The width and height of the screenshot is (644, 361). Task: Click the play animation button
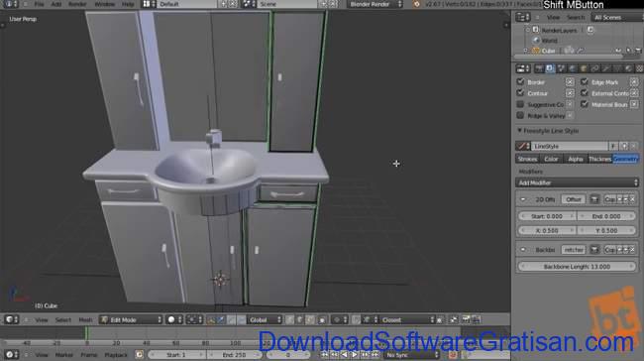pyautogui.click(x=355, y=354)
